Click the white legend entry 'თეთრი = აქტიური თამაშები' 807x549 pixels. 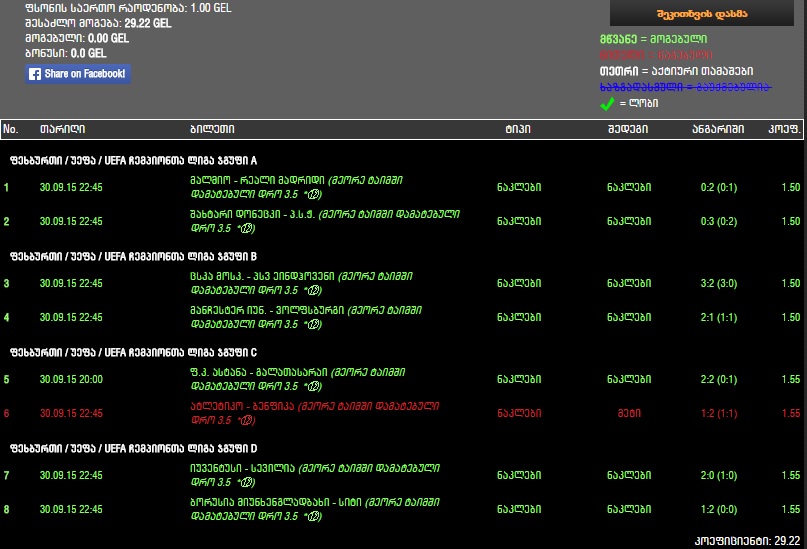click(676, 71)
